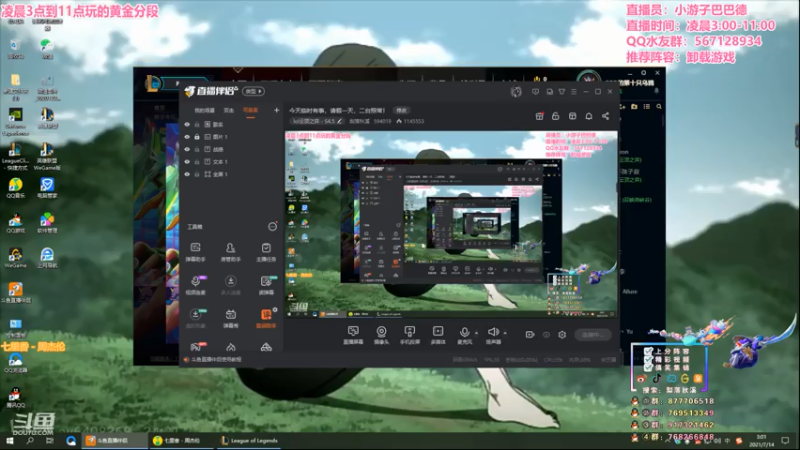
Task: Mute the 麦克风 microphone
Action: click(464, 335)
